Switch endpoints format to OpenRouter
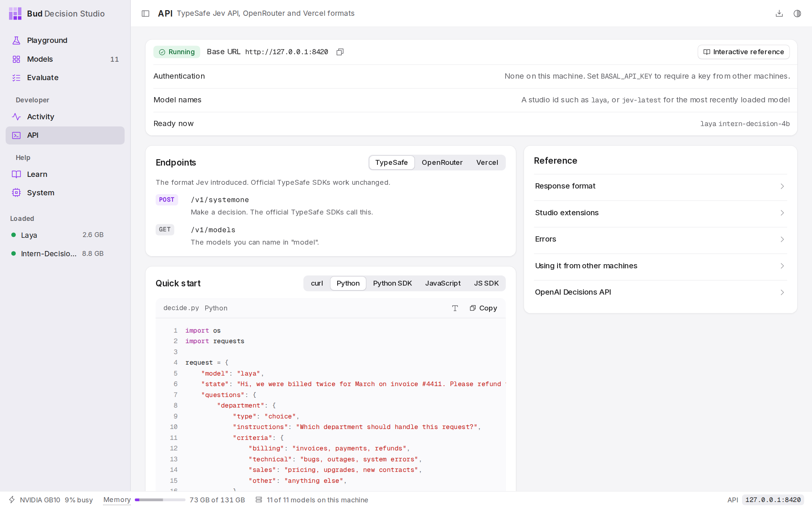812x508 pixels. coord(442,163)
